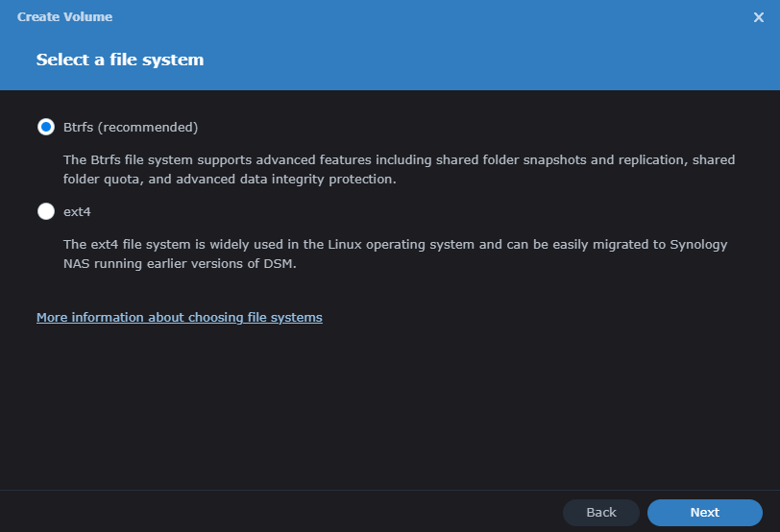Viewport: 780px width, 532px height.
Task: Click the 'Btrfs (recommended)' label
Action: (x=131, y=128)
